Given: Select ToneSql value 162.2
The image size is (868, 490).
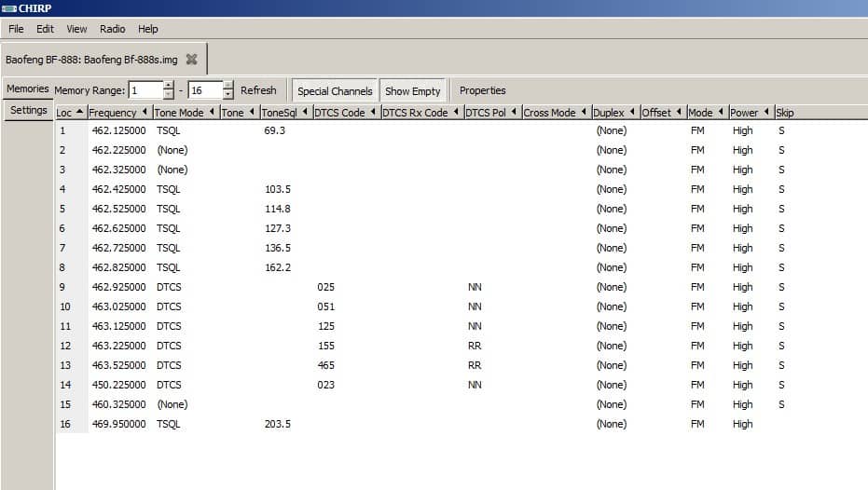Looking at the screenshot, I should (x=277, y=267).
